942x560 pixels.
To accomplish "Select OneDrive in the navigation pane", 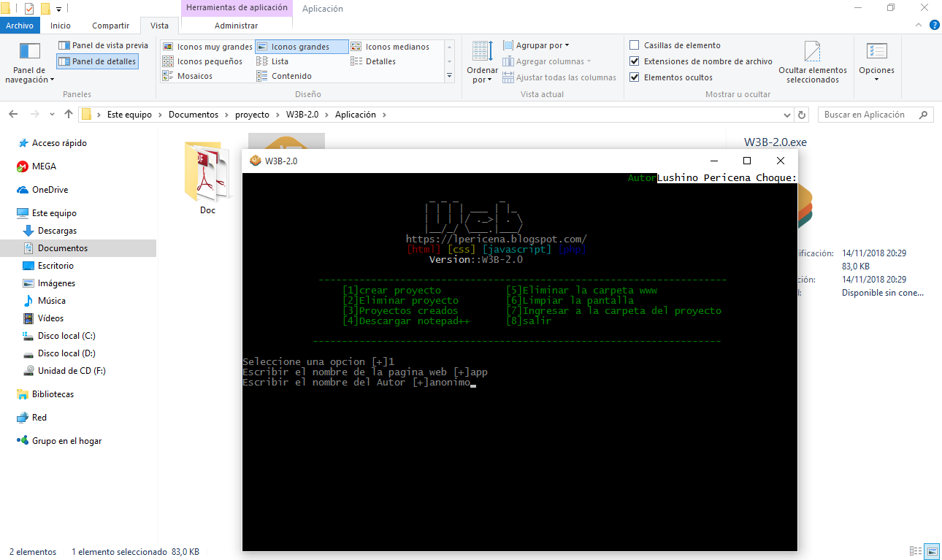I will tap(50, 190).
